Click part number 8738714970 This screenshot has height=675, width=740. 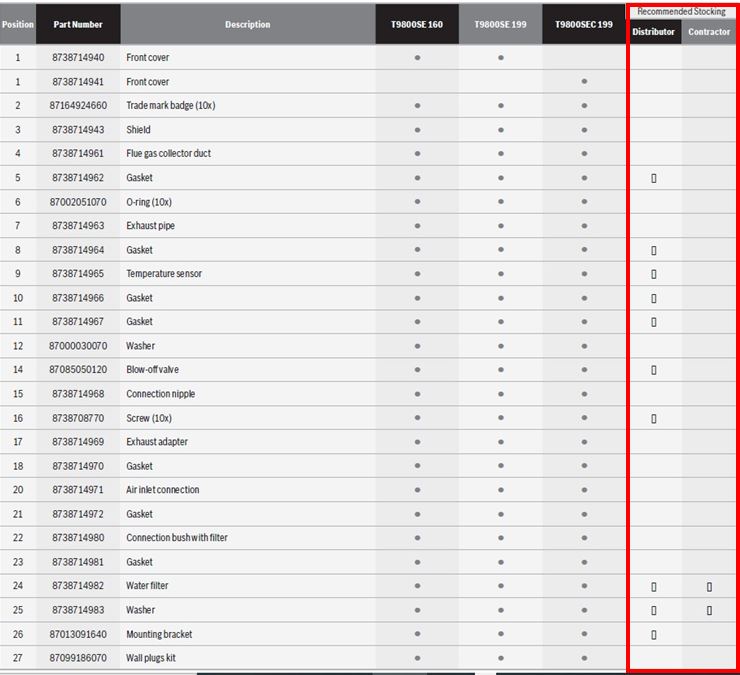(78, 466)
